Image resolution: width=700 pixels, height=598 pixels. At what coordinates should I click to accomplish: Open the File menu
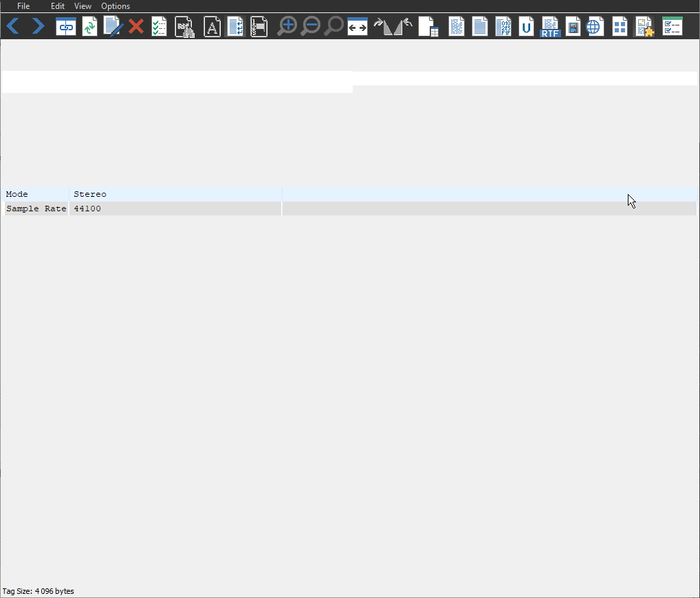coord(23,6)
